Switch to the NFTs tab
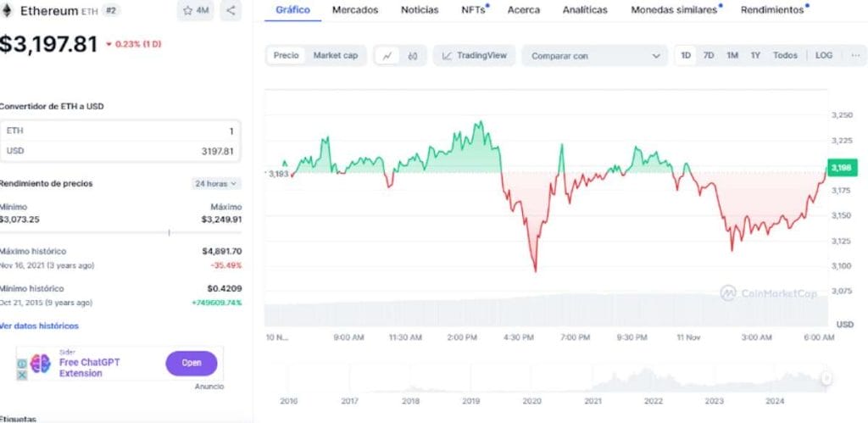The image size is (868, 423). 475,10
